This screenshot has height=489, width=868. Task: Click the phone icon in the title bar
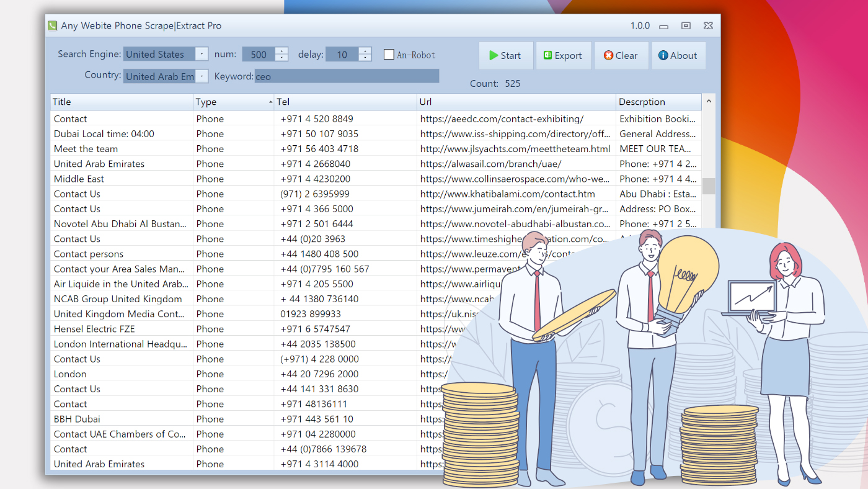click(51, 25)
